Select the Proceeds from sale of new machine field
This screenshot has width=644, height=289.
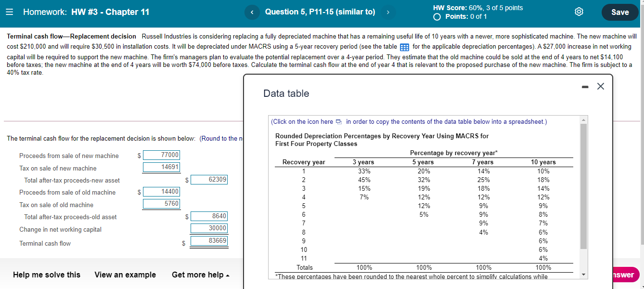161,155
